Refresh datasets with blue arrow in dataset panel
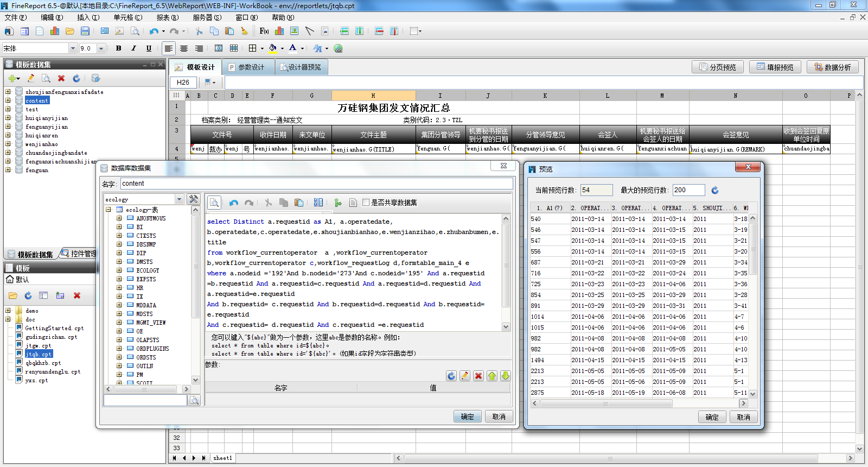Screen dimensions: 868x467 click(76, 78)
